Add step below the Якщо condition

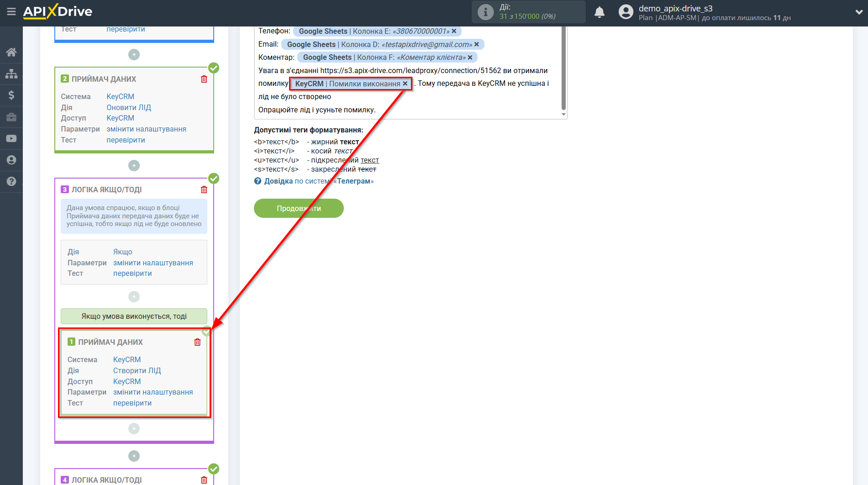(x=134, y=297)
